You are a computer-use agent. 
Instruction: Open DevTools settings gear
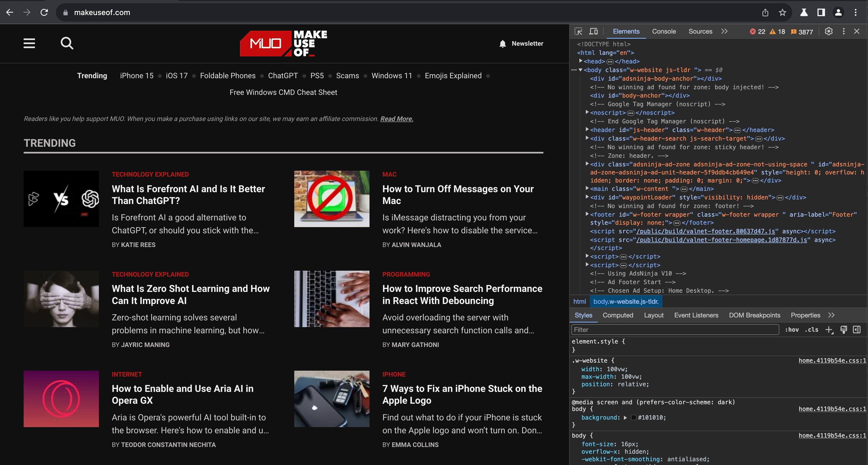(x=828, y=31)
